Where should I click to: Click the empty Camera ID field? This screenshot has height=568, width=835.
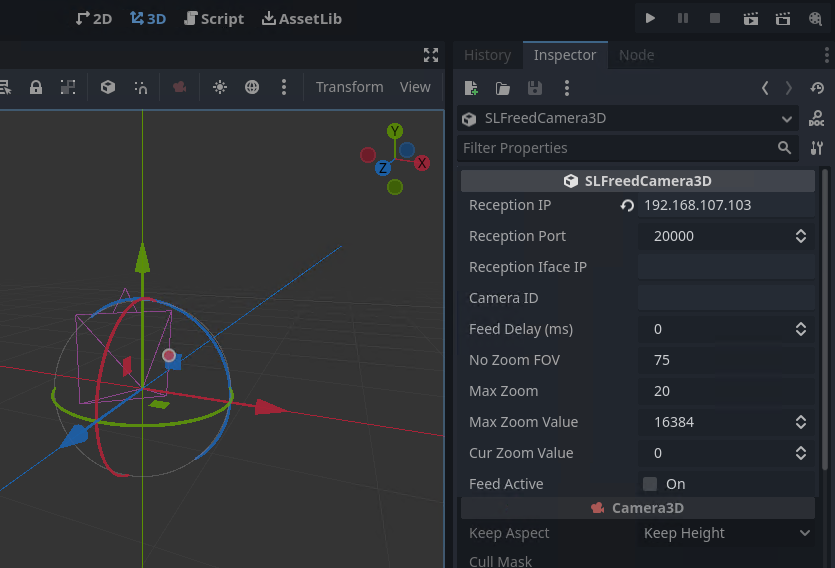[x=726, y=298]
